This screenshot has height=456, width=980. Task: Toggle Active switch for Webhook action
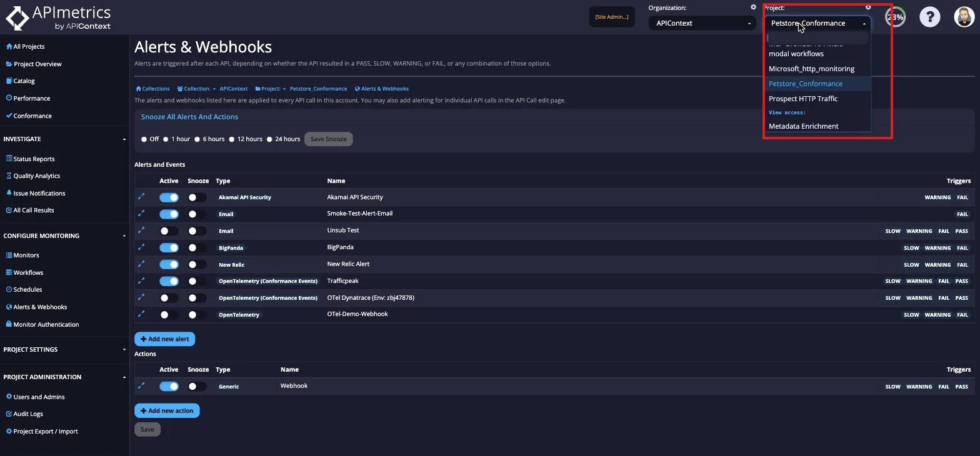coord(169,387)
